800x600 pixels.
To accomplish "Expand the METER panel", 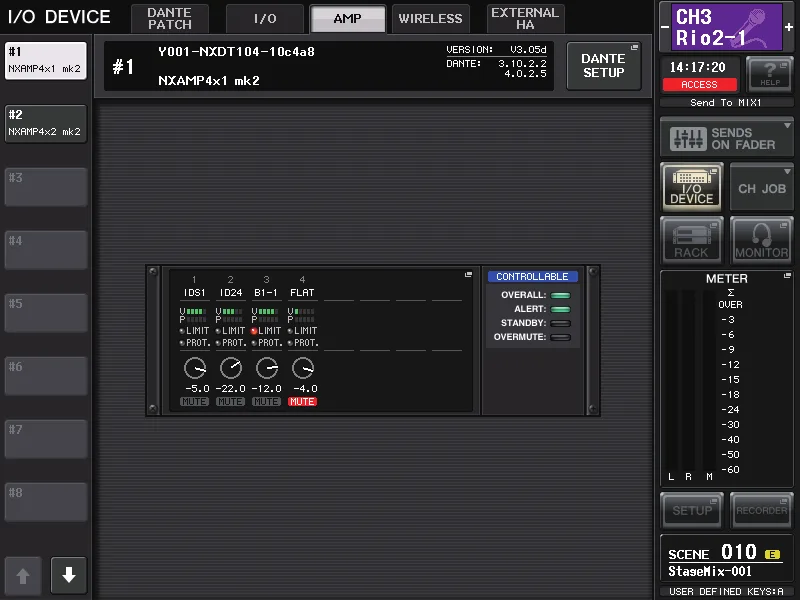I will [787, 276].
